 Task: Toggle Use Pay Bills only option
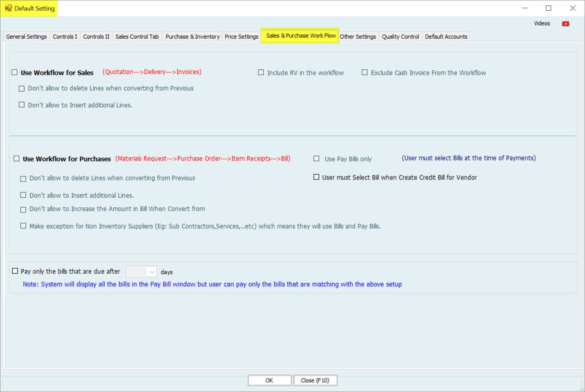click(x=316, y=159)
